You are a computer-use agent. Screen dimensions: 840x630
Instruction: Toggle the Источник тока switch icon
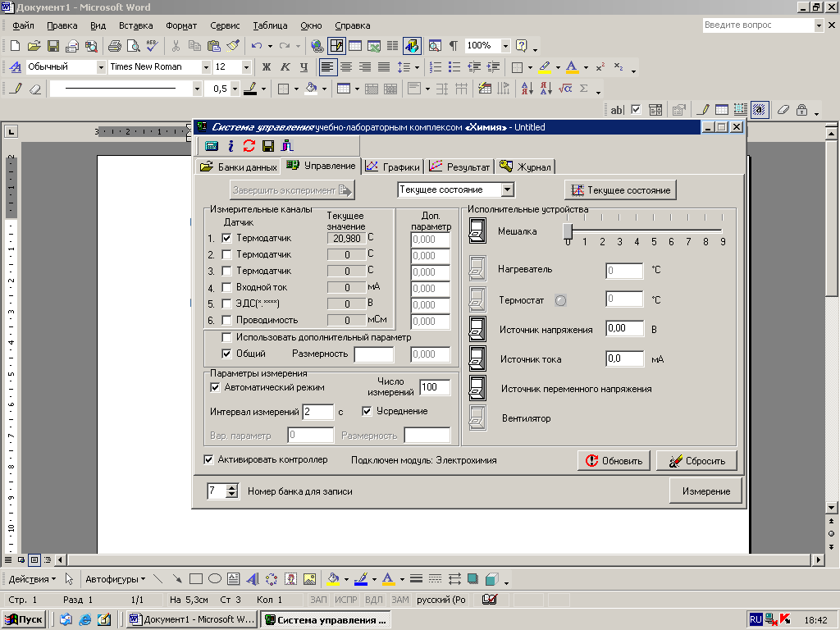(477, 359)
